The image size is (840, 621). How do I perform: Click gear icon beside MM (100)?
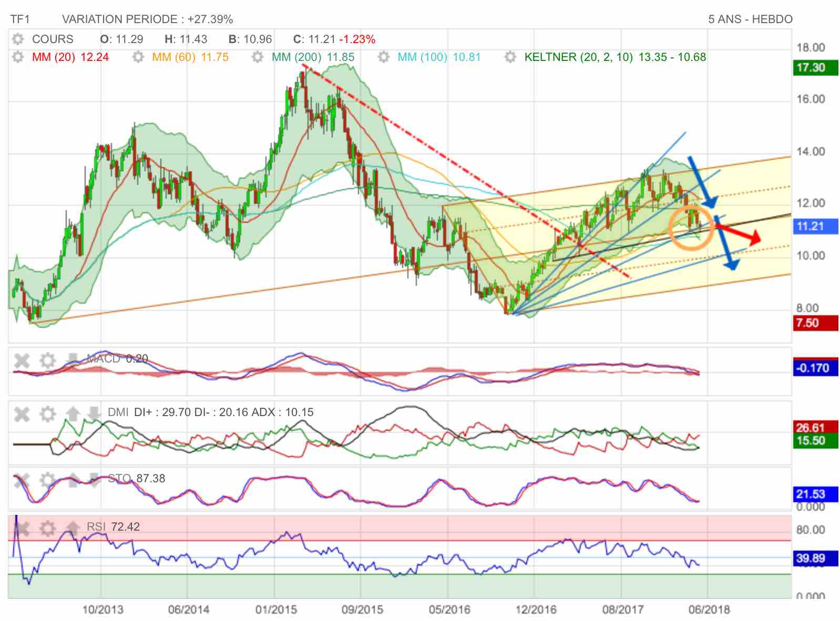click(x=384, y=57)
